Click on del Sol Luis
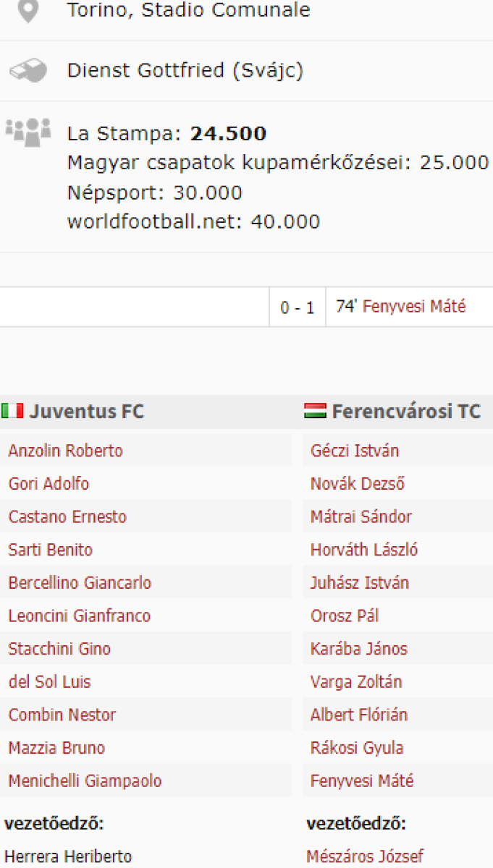The width and height of the screenshot is (493, 868). 49,681
